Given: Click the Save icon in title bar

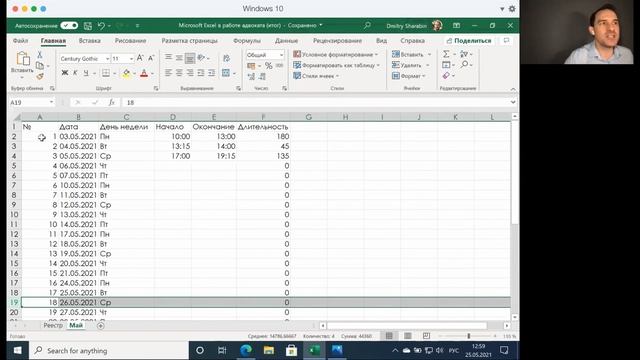Looking at the screenshot, I should tap(87, 26).
